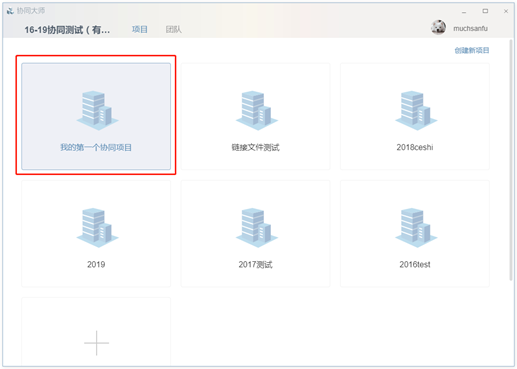
Task: Select the 2019 label text
Action: click(96, 265)
